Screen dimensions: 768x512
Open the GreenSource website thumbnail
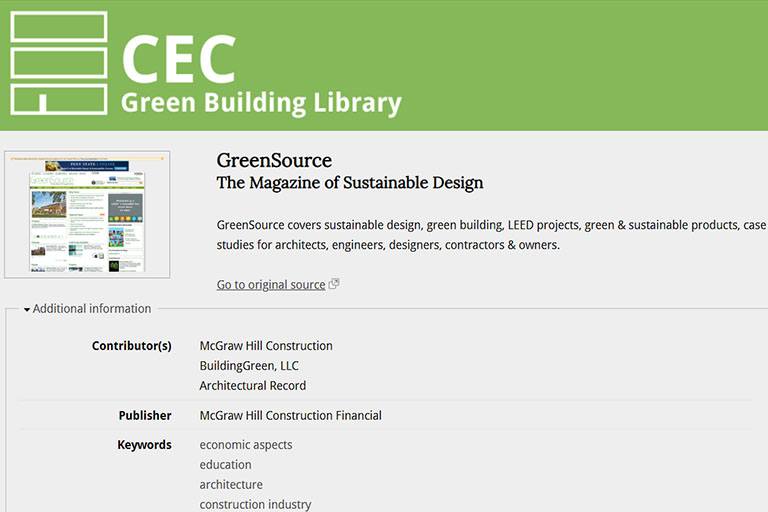click(87, 215)
